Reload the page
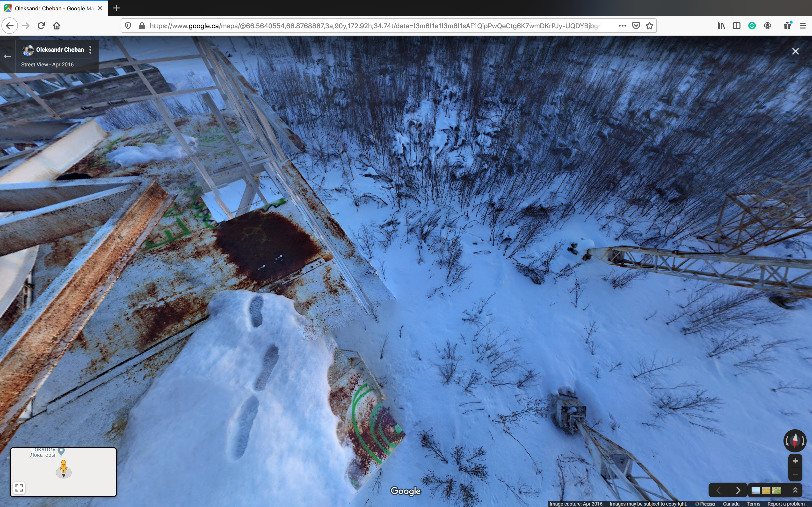 tap(41, 26)
